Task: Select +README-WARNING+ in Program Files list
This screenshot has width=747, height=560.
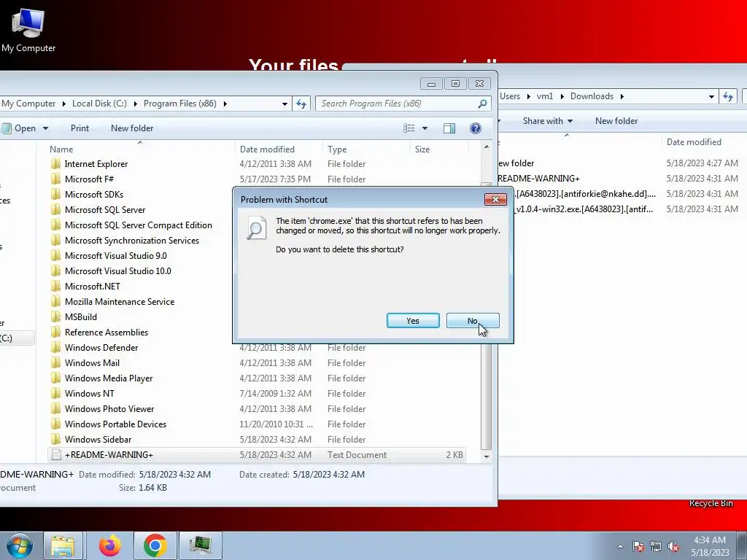Action: [x=257, y=455]
